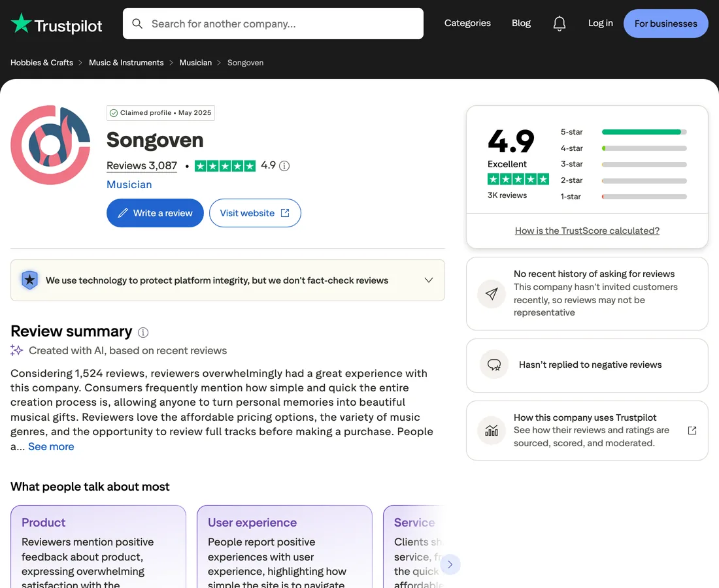
Task: Click Log in
Action: point(600,23)
